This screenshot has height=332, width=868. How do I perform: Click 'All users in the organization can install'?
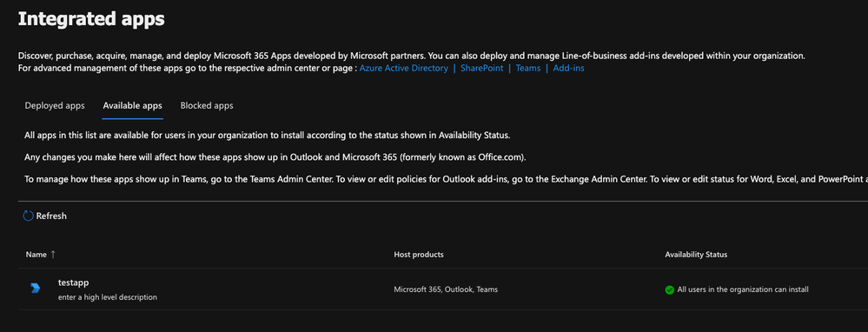coord(743,289)
